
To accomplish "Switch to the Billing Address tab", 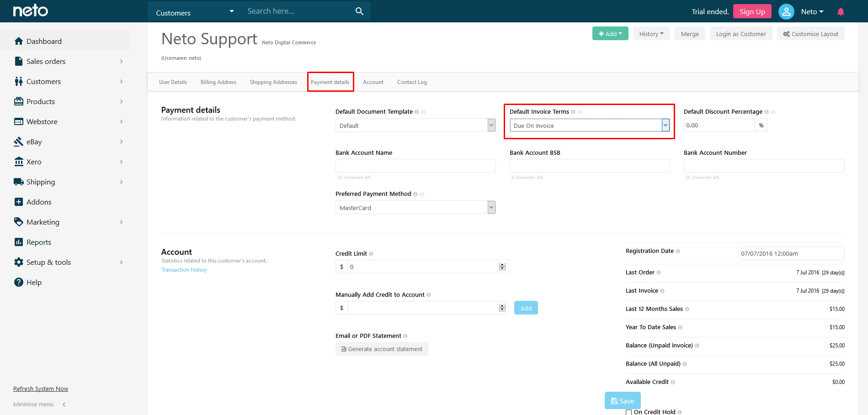I will [x=218, y=82].
